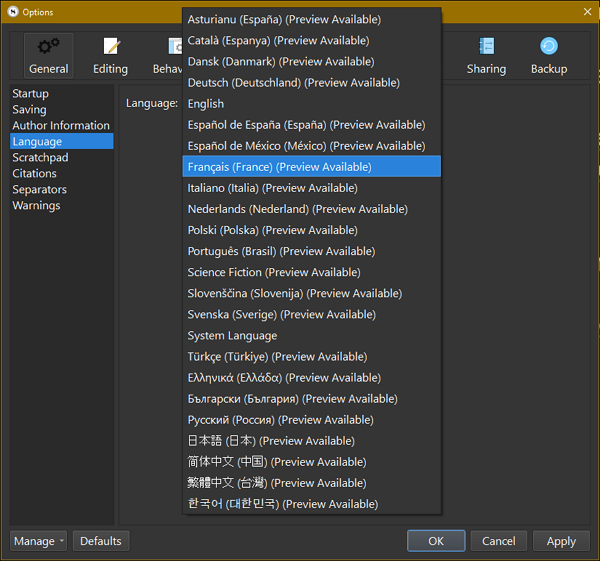The height and width of the screenshot is (561, 600).
Task: Choose Türkçe (Türkiye) language option
Action: [x=311, y=357]
